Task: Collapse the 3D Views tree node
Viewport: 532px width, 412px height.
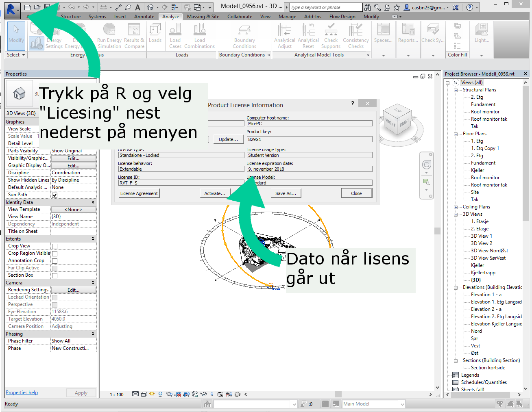Action: point(456,215)
